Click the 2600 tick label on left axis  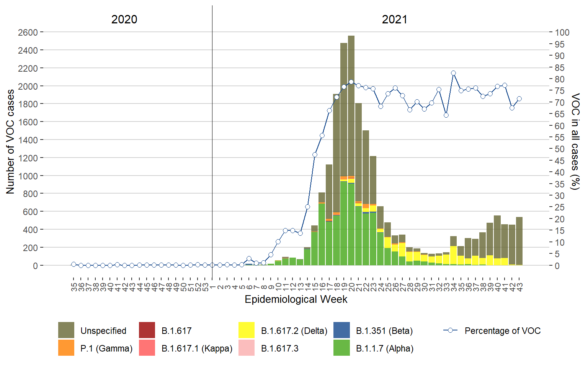click(28, 33)
